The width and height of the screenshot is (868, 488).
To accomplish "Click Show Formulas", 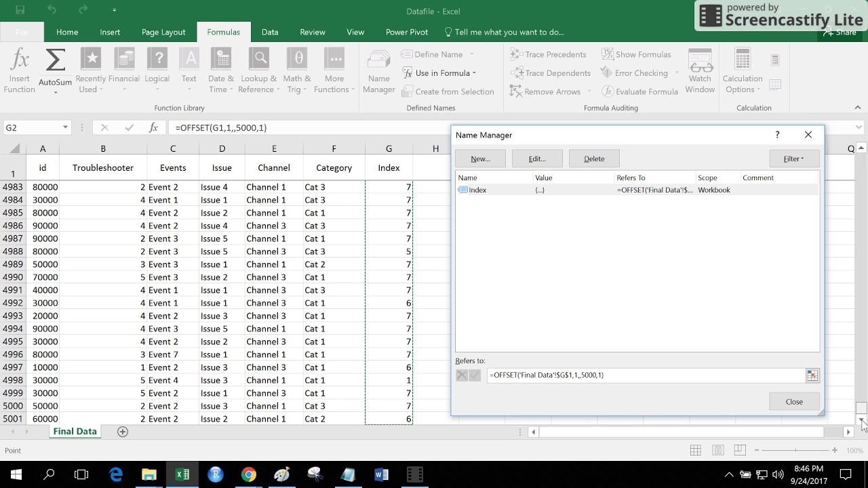I will (635, 54).
